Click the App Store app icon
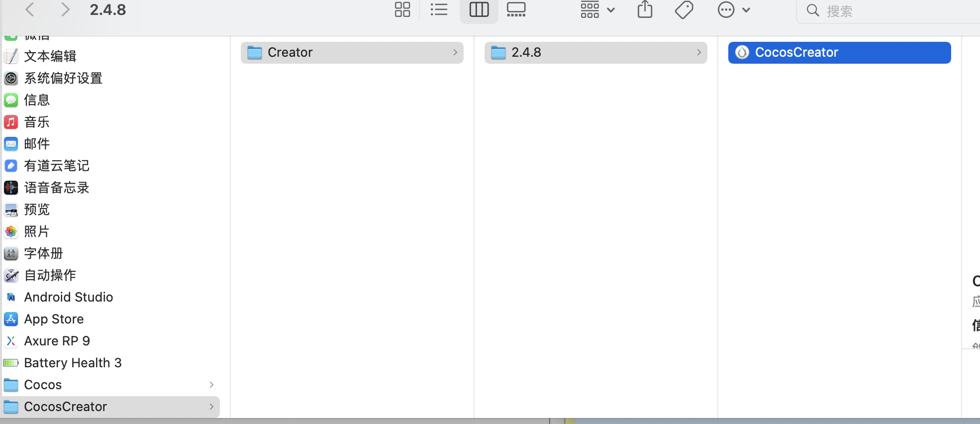Image resolution: width=980 pixels, height=424 pixels. pos(11,319)
